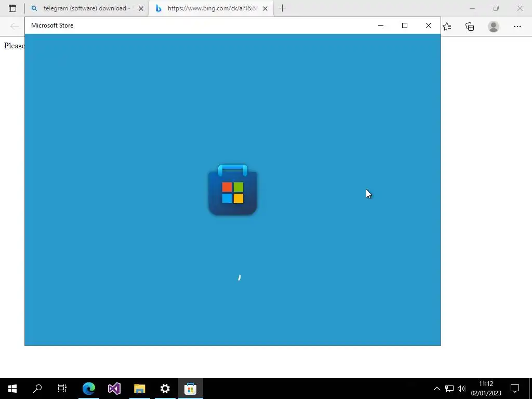The width and height of the screenshot is (532, 399).
Task: Open network status tray icon
Action: [x=449, y=389]
